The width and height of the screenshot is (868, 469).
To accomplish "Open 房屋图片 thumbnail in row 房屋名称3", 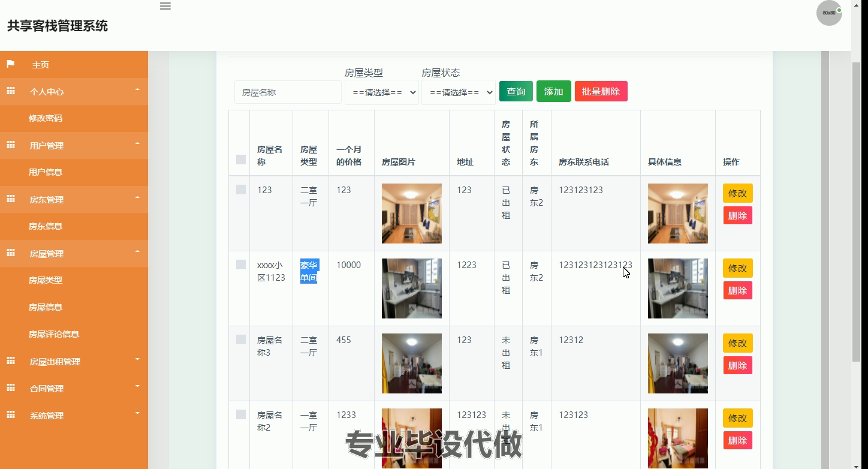I will click(x=412, y=363).
